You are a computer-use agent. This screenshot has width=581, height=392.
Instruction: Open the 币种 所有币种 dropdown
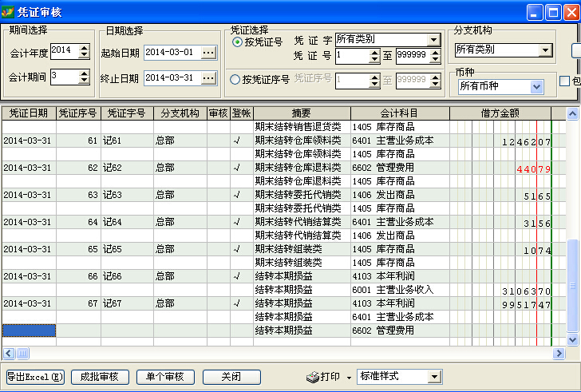pyautogui.click(x=536, y=86)
